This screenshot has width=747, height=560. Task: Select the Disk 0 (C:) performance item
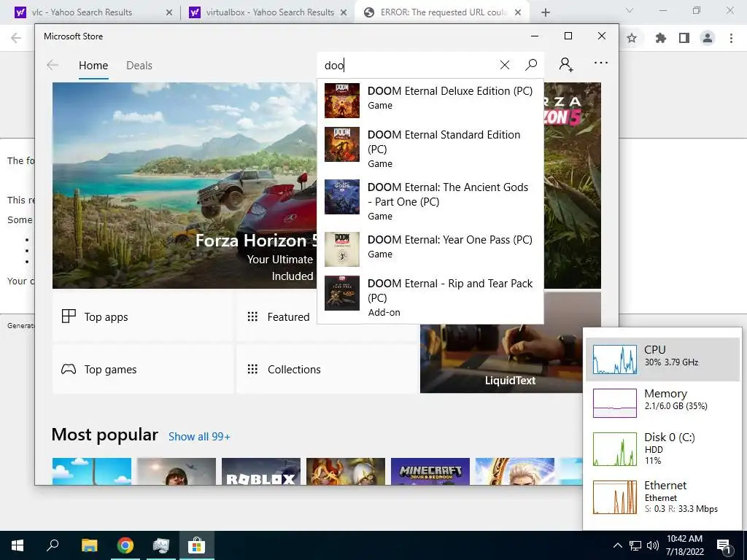pos(662,448)
